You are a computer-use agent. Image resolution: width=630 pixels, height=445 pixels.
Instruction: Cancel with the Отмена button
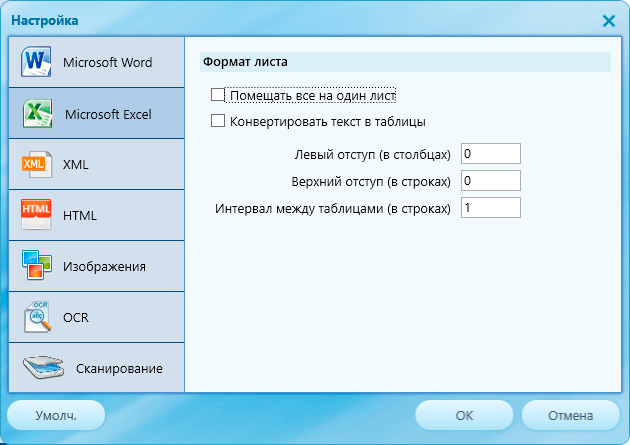(x=571, y=415)
